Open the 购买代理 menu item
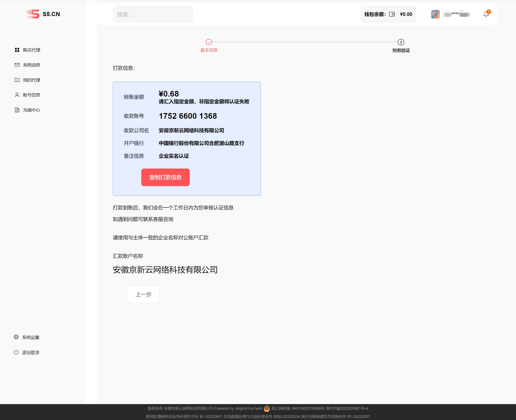The width and height of the screenshot is (516, 420). (x=31, y=50)
